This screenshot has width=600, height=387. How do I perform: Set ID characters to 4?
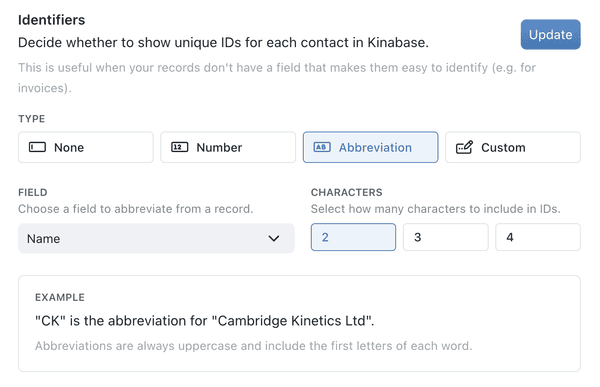[x=538, y=237]
